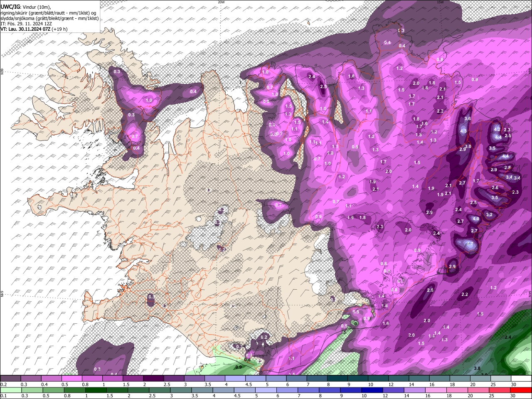Click the 3.8 rain value on the map

tap(477, 369)
